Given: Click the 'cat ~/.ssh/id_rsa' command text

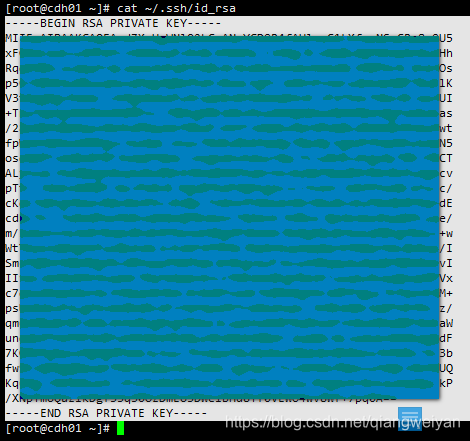Looking at the screenshot, I should click(x=176, y=8).
